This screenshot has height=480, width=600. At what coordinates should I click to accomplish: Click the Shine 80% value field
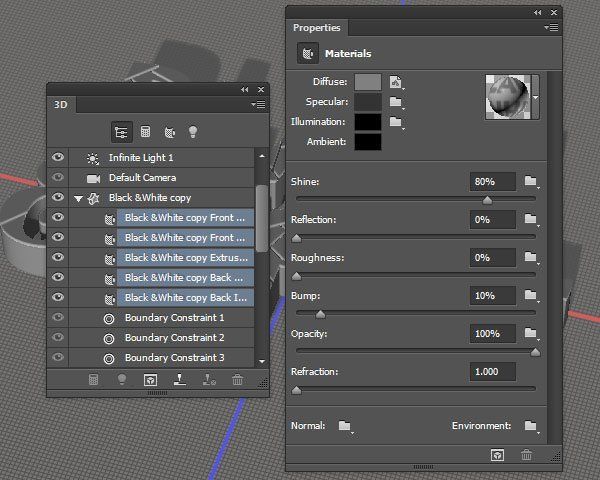[x=493, y=181]
